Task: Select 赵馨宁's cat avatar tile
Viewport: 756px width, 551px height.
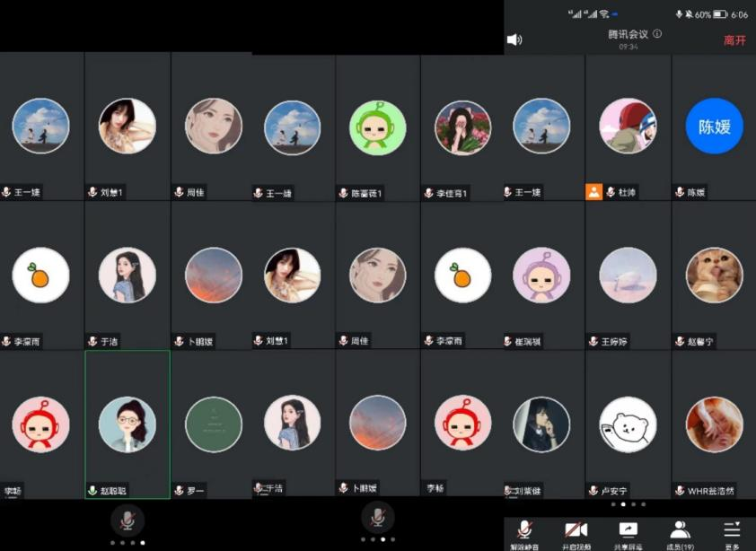Action: click(714, 275)
